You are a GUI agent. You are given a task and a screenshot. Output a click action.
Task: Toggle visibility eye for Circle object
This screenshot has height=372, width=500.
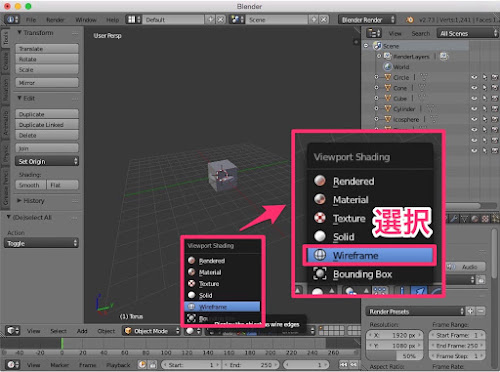[x=474, y=77]
